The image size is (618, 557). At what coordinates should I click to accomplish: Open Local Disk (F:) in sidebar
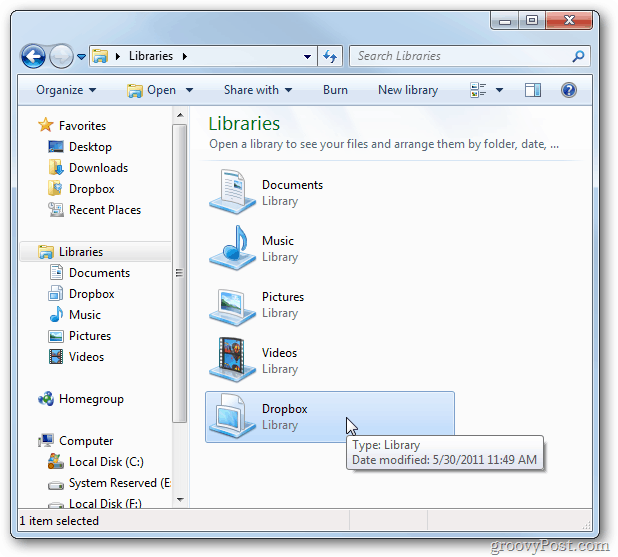(105, 503)
